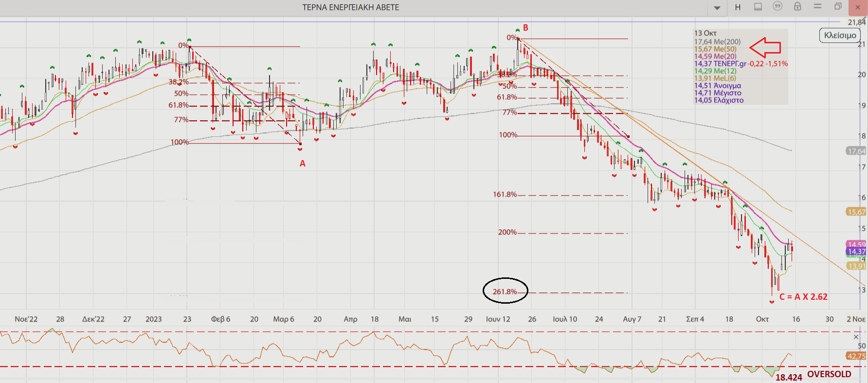The width and height of the screenshot is (868, 383).
Task: Click the H toolbar icon
Action: 738,7
